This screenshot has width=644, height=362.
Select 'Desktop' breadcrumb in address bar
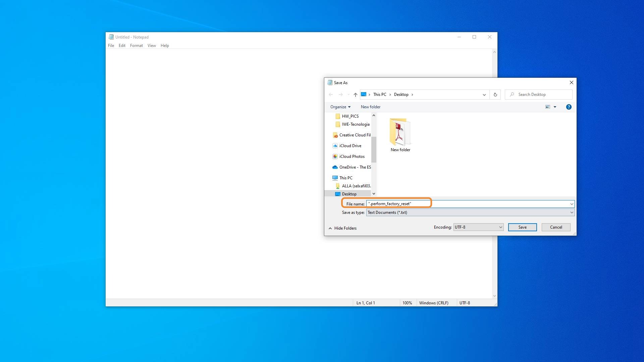point(401,95)
